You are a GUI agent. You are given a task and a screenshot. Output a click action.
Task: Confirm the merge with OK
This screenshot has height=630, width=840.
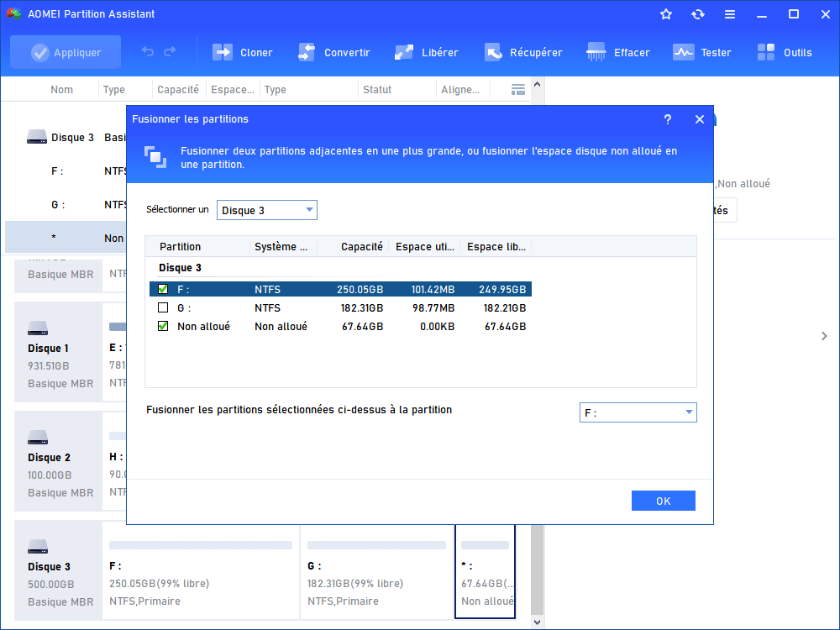(x=664, y=501)
